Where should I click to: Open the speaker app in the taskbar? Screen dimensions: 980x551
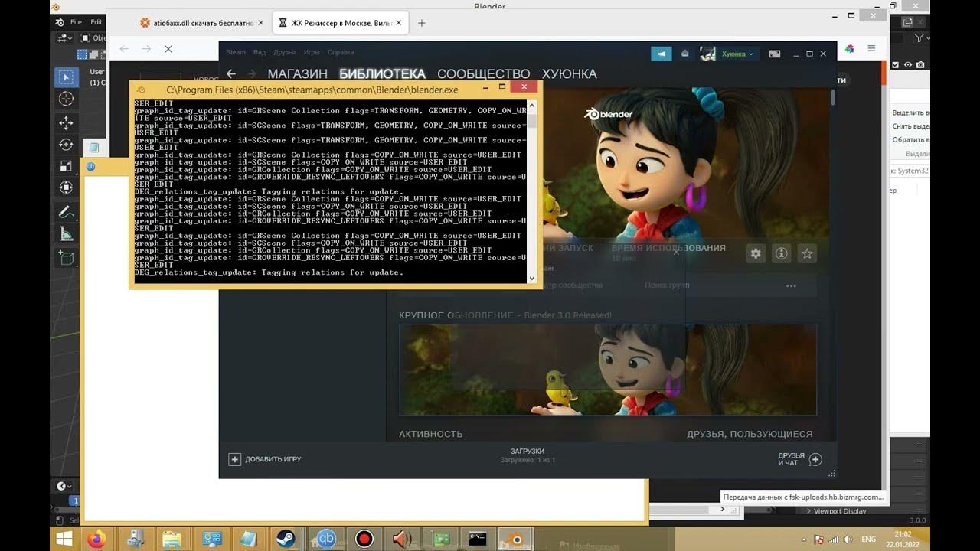click(x=402, y=539)
